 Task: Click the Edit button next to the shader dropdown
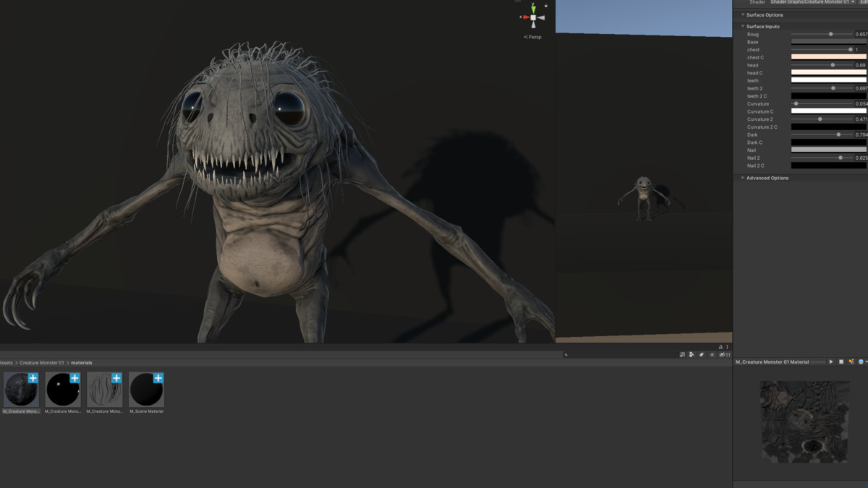[865, 2]
